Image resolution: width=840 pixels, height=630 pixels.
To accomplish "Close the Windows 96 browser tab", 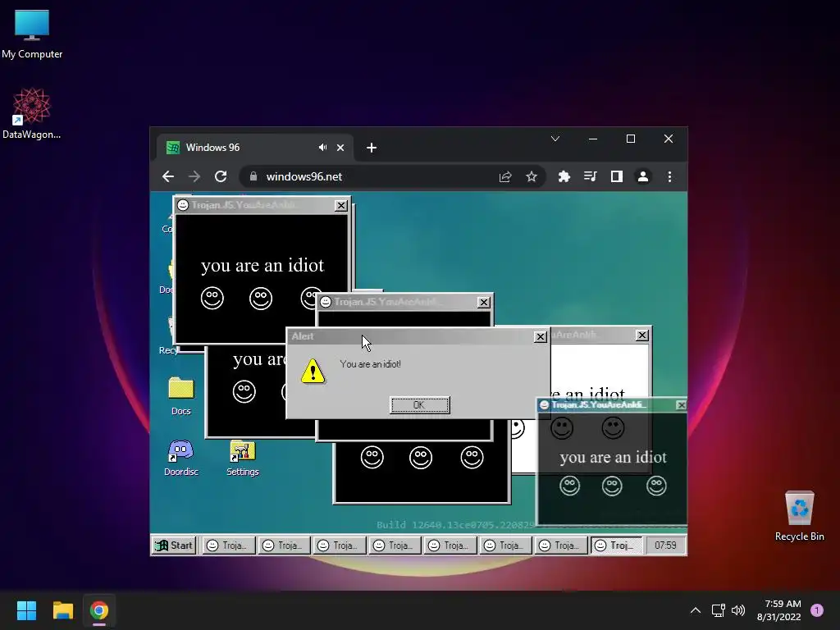I will coord(340,148).
